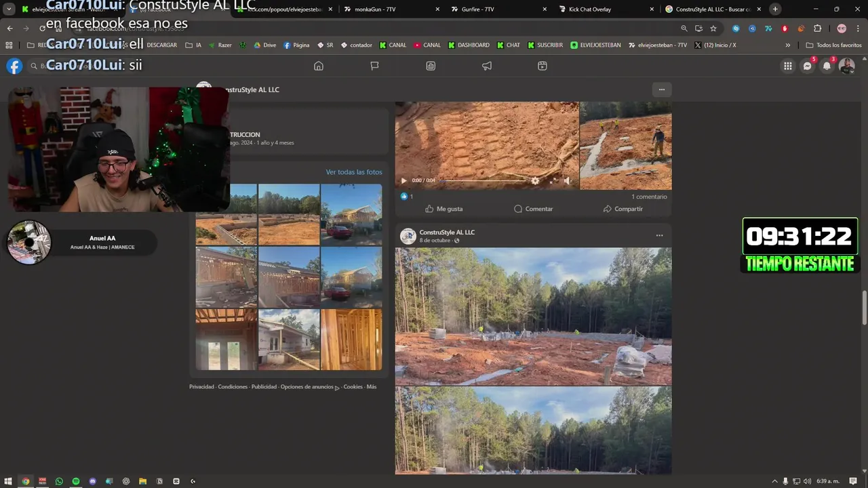Open Facebook notifications bell
This screenshot has height=488, width=868.
827,66
